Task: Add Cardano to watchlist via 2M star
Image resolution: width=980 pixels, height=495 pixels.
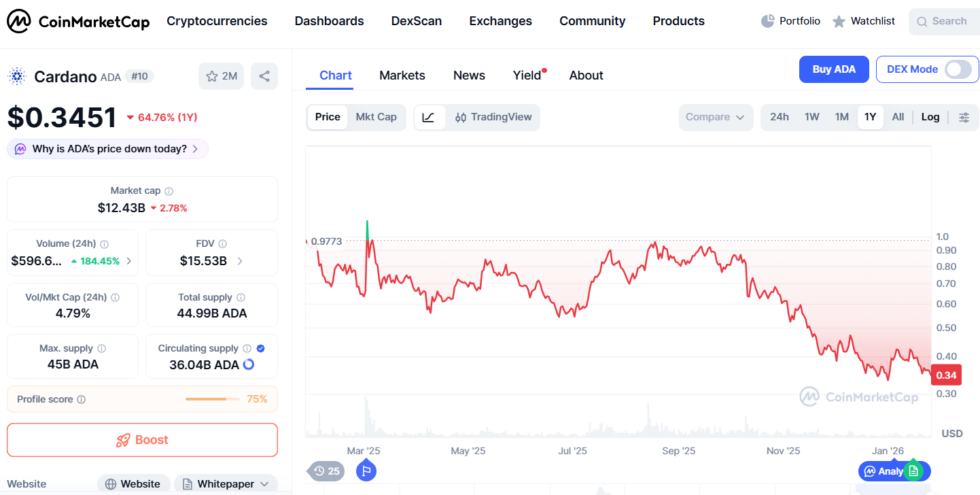Action: click(x=221, y=76)
